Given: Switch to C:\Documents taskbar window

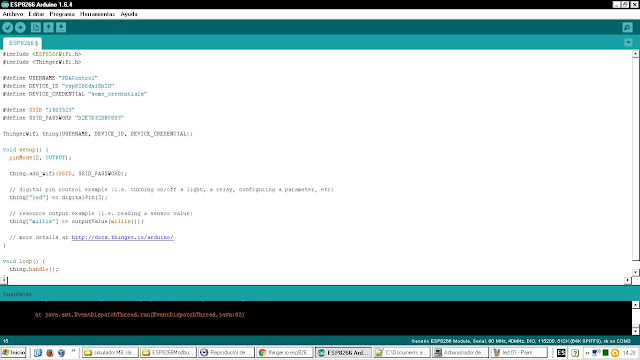Looking at the screenshot, I should coord(402,353).
